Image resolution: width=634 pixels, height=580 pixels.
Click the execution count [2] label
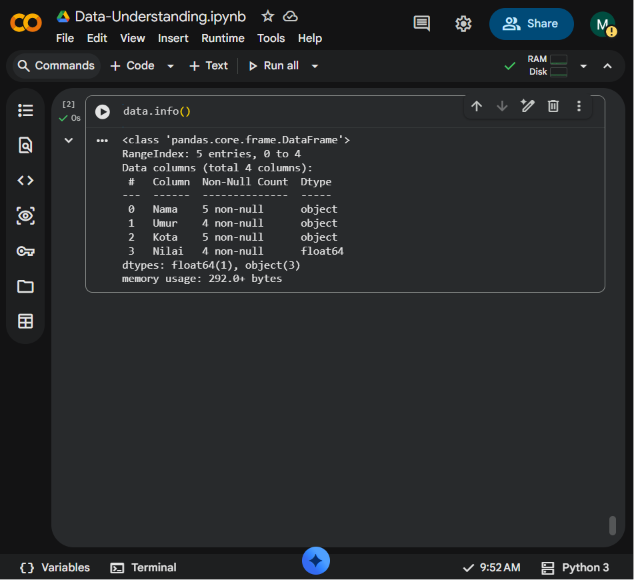point(68,104)
